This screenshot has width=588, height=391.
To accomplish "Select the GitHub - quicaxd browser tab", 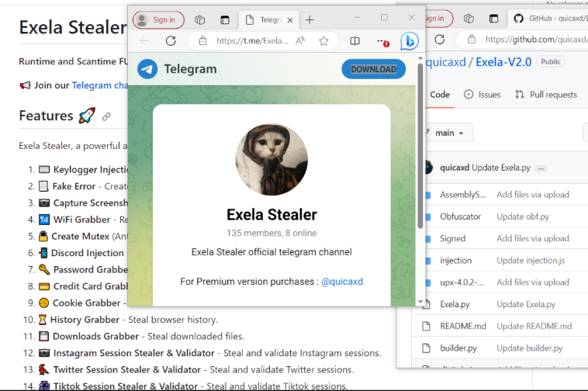I will [x=548, y=19].
